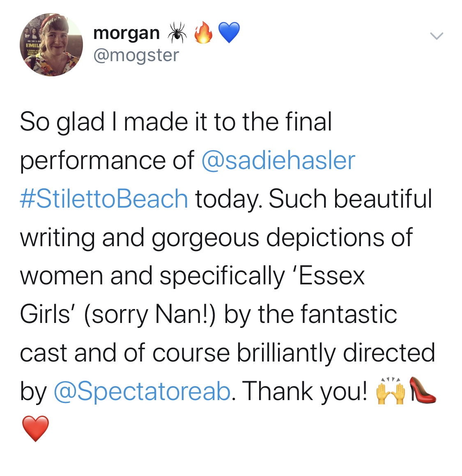Screen dimensions: 462x476
Task: Click the '(sorry Nan!)' text
Action: [149, 314]
